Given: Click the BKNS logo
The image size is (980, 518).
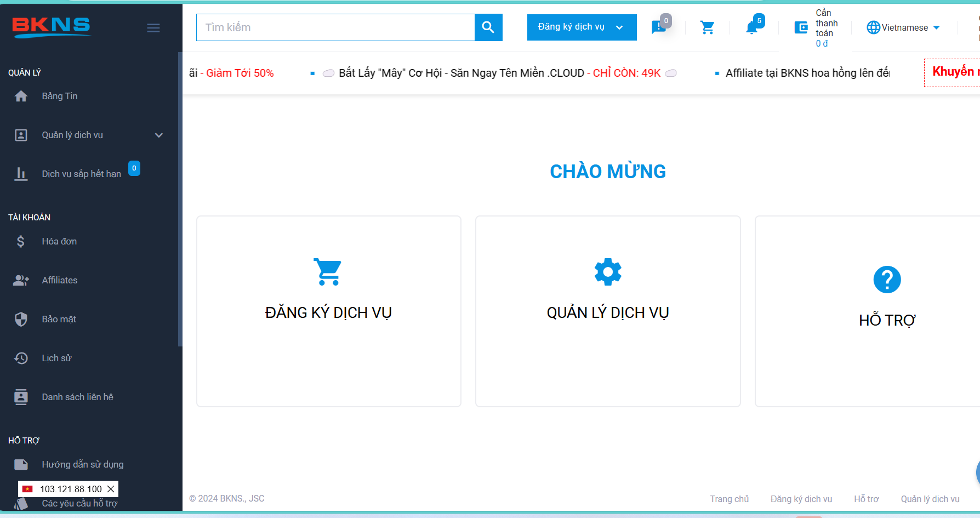Looking at the screenshot, I should (x=51, y=27).
